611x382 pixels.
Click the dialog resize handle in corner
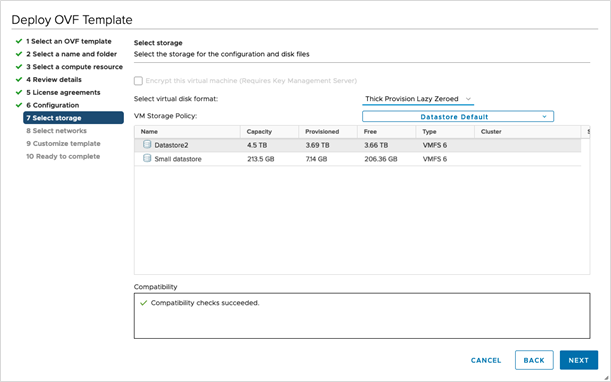point(606,378)
